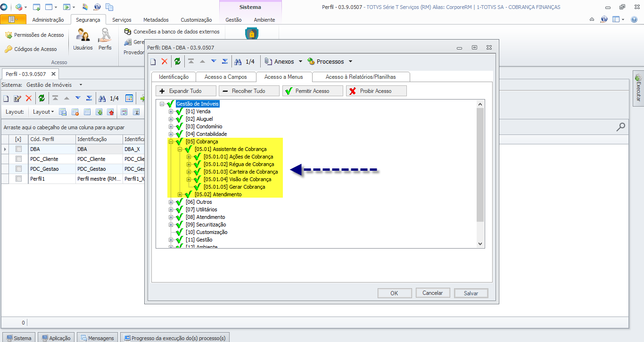The image size is (644, 342).
Task: Go to next record in the DBA dialog
Action: coord(214,61)
